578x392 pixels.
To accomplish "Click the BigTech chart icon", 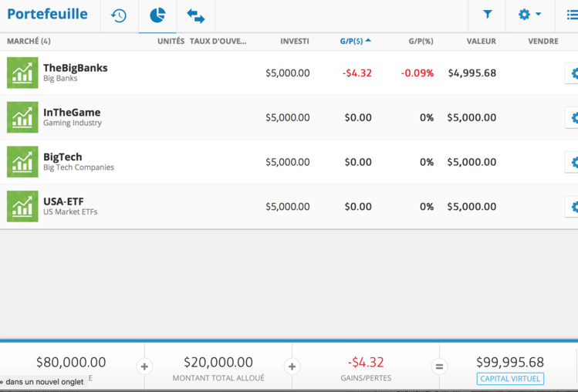I will coord(22,162).
